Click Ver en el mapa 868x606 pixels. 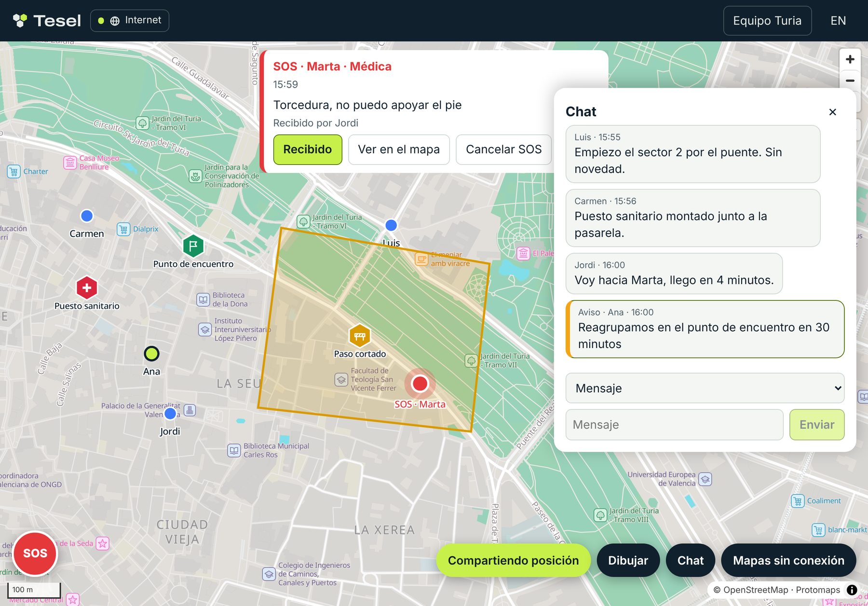tap(399, 149)
